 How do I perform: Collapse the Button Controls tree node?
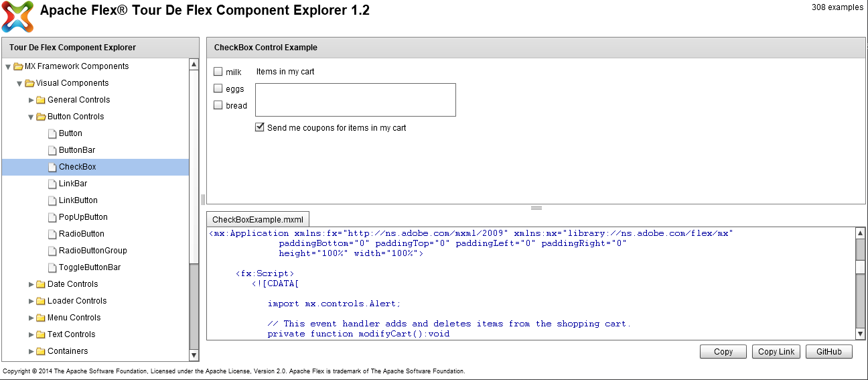pyautogui.click(x=31, y=117)
